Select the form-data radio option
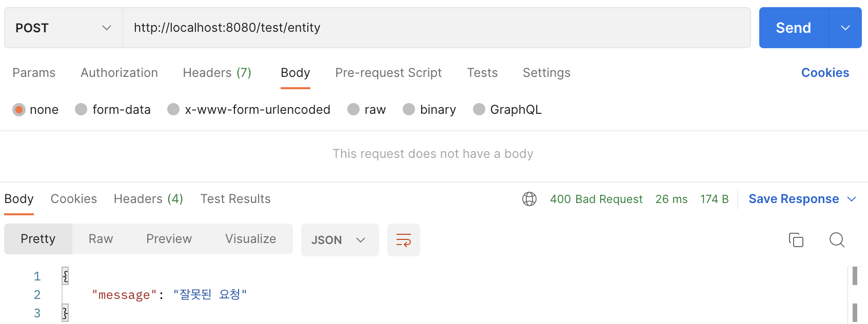868x324 pixels. 81,109
